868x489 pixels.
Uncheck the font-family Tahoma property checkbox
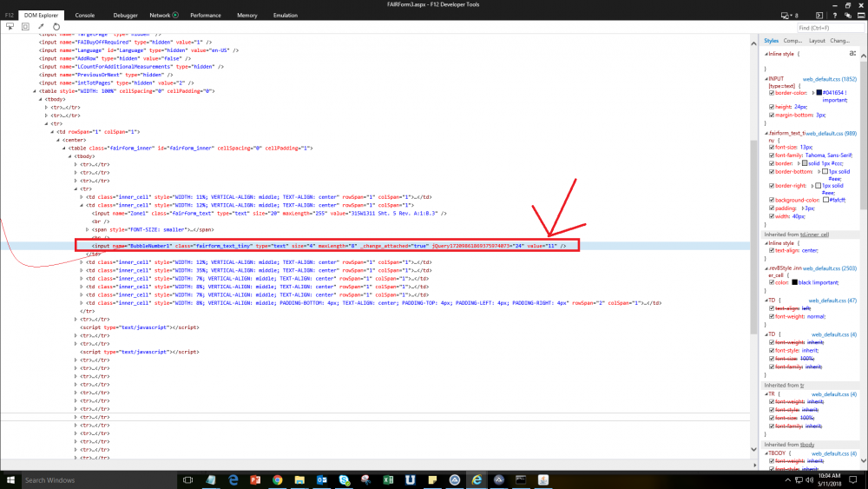coord(772,155)
